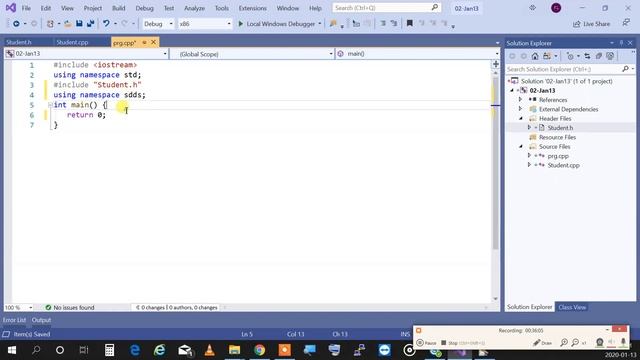Click the Live Share button
This screenshot has width=640, height=360.
point(591,24)
